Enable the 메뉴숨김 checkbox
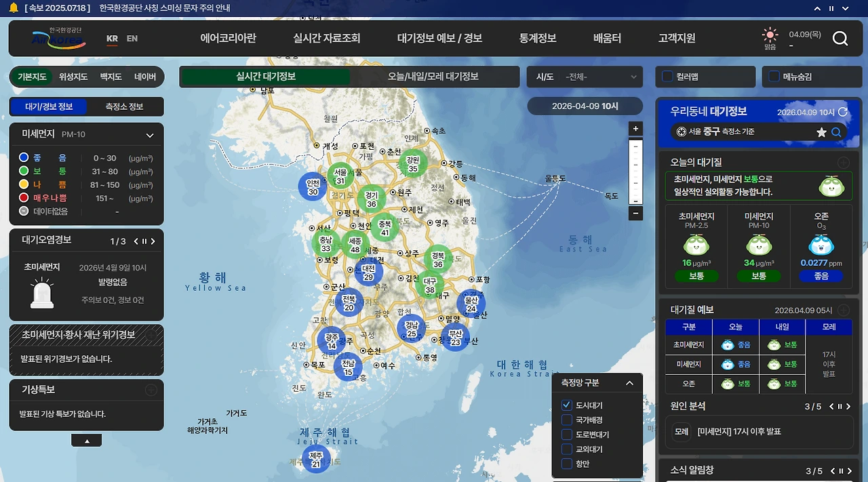Image resolution: width=868 pixels, height=482 pixels. click(x=774, y=77)
